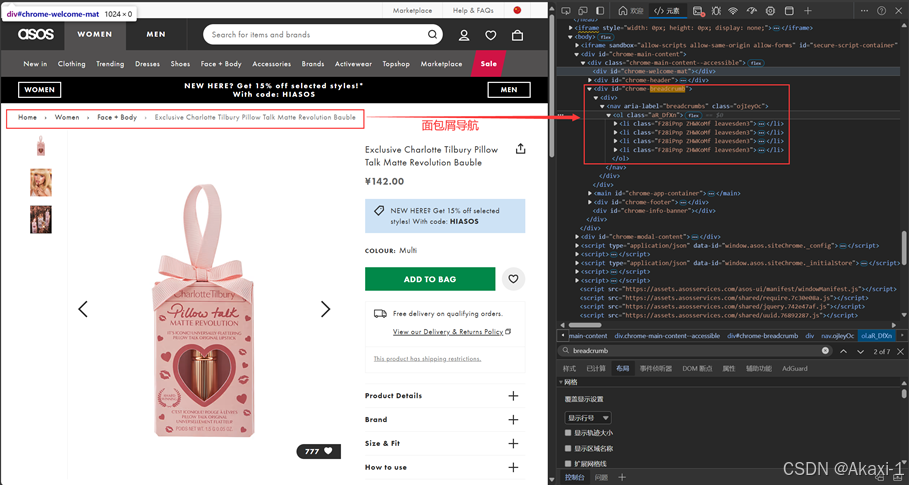Open the application window icon in DevTools
The height and width of the screenshot is (485, 909).
[x=789, y=10]
